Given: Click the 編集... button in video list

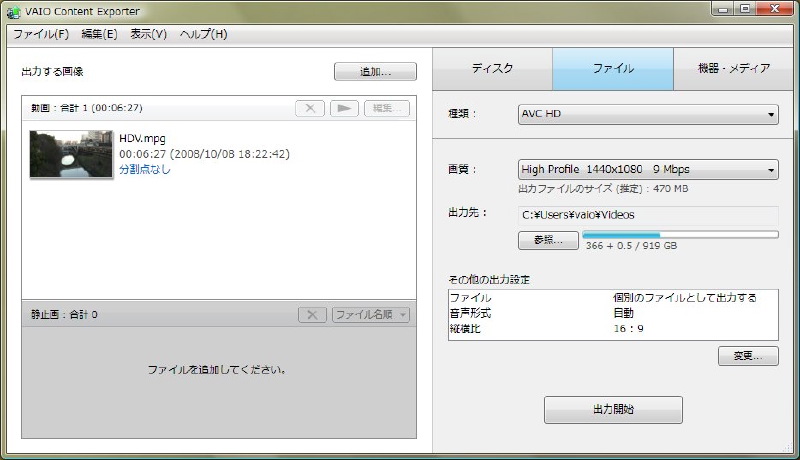Looking at the screenshot, I should (x=387, y=109).
